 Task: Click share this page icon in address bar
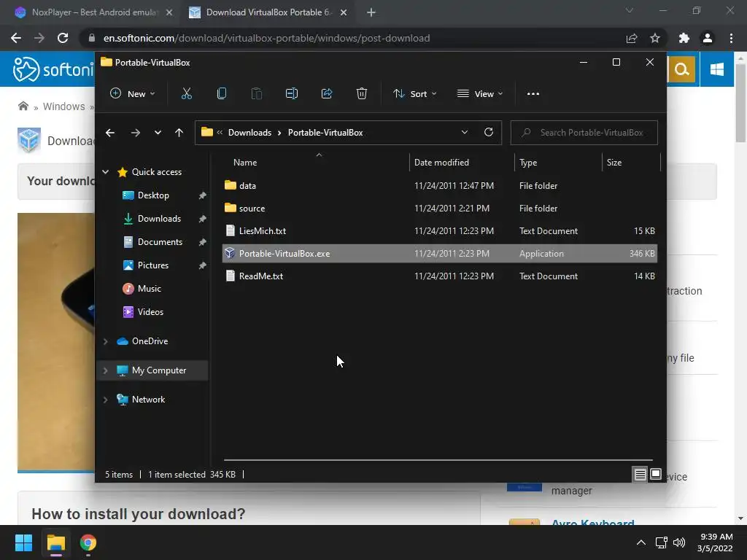pyautogui.click(x=632, y=38)
